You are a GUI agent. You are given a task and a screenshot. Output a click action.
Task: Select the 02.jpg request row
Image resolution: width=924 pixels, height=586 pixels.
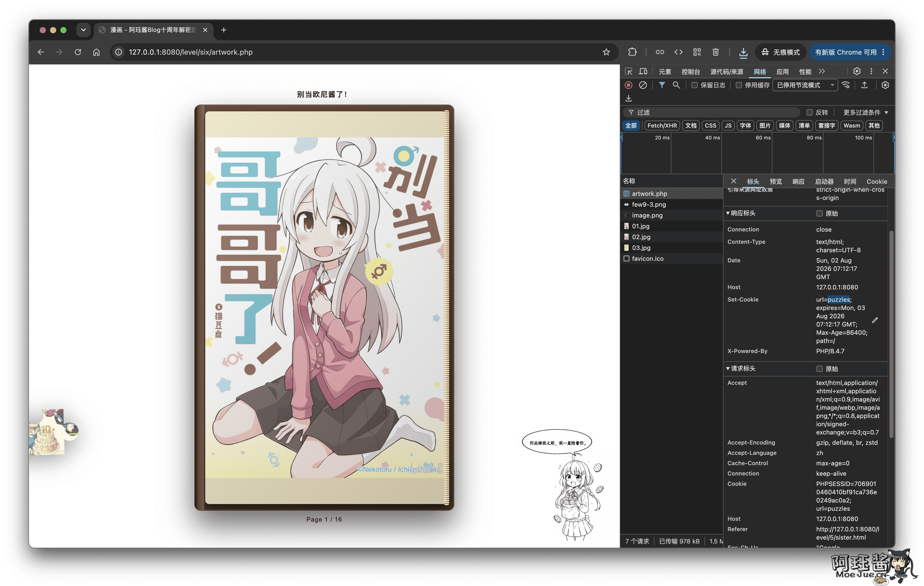point(671,237)
